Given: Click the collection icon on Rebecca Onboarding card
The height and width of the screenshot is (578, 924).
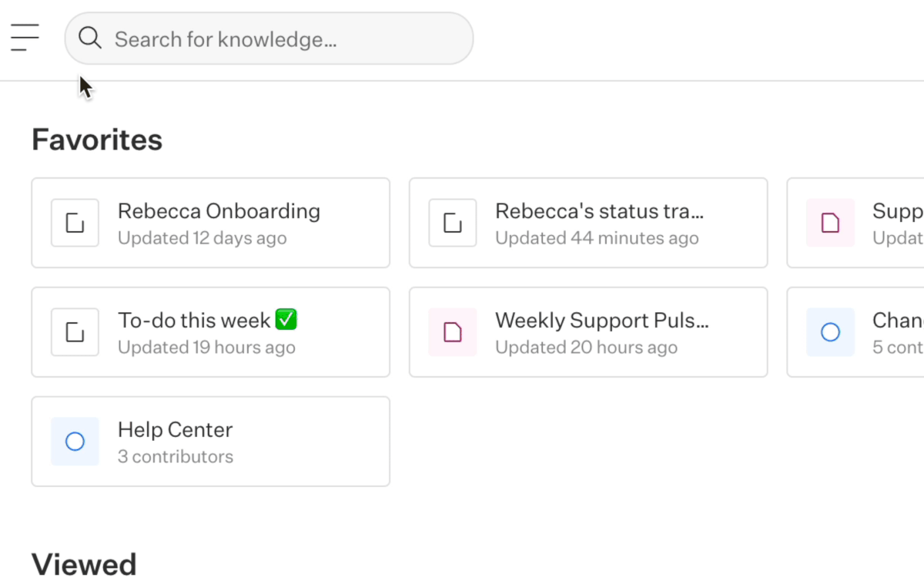Looking at the screenshot, I should [75, 223].
